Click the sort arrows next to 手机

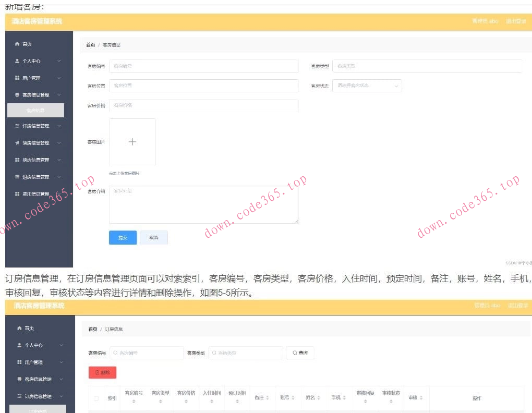tap(344, 398)
